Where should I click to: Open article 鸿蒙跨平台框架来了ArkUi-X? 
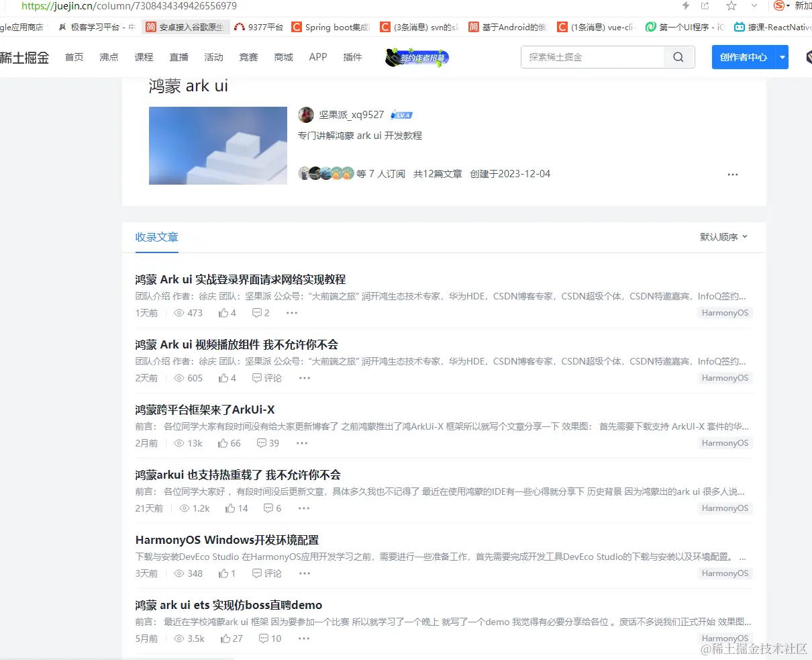pyautogui.click(x=205, y=410)
